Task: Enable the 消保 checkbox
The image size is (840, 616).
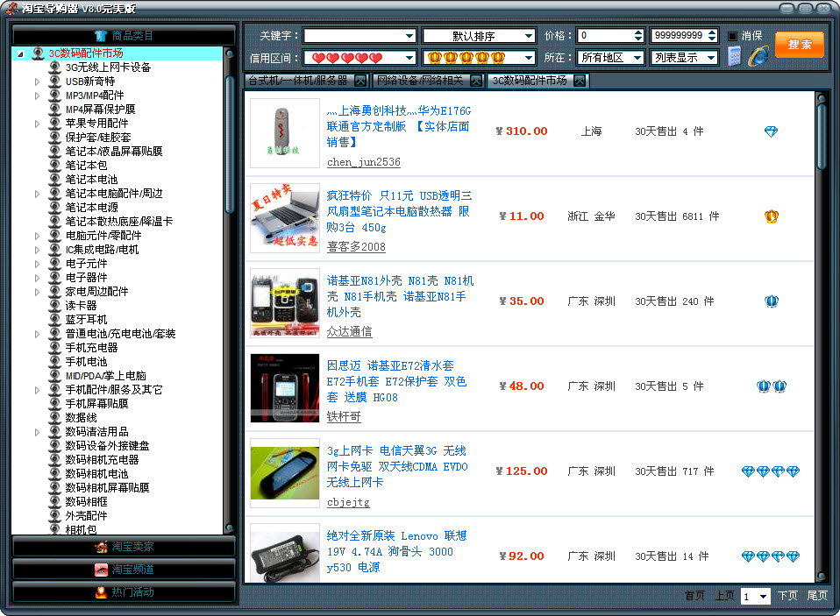Action: click(x=732, y=37)
